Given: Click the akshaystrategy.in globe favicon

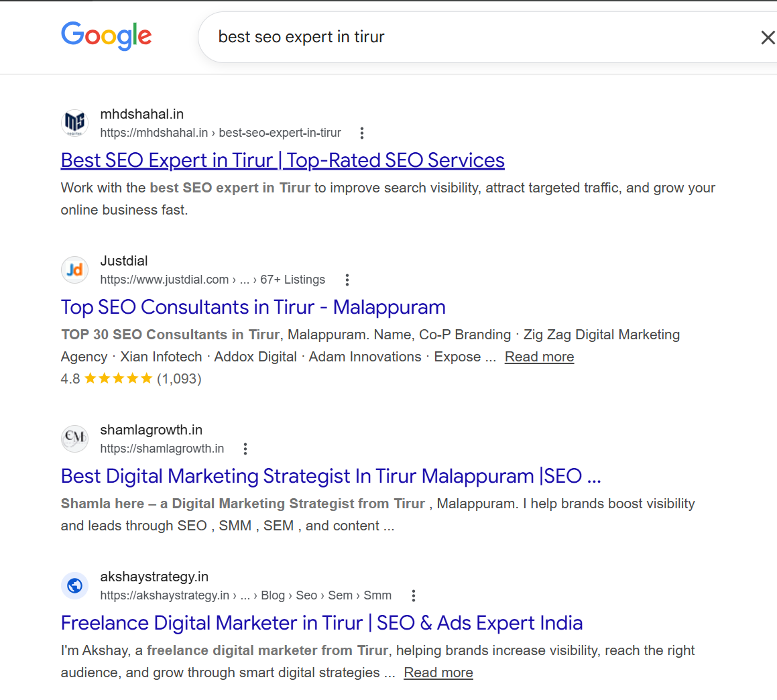Looking at the screenshot, I should point(74,585).
